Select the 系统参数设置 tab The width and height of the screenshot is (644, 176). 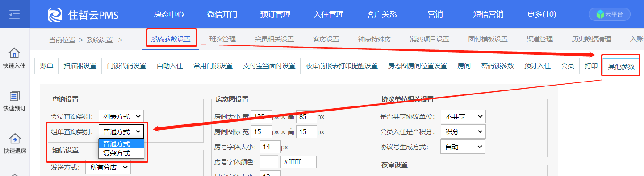coord(171,39)
